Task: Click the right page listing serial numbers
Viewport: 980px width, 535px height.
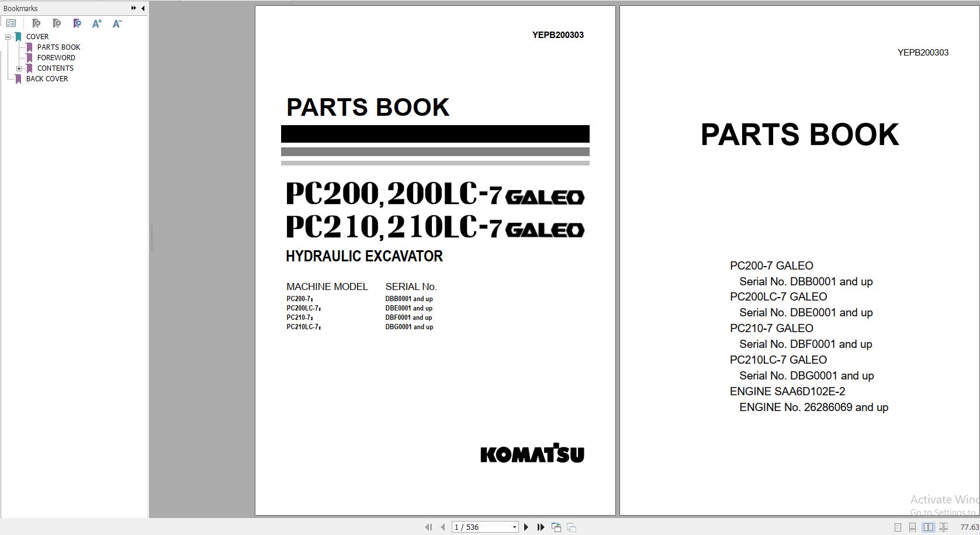Action: click(799, 260)
